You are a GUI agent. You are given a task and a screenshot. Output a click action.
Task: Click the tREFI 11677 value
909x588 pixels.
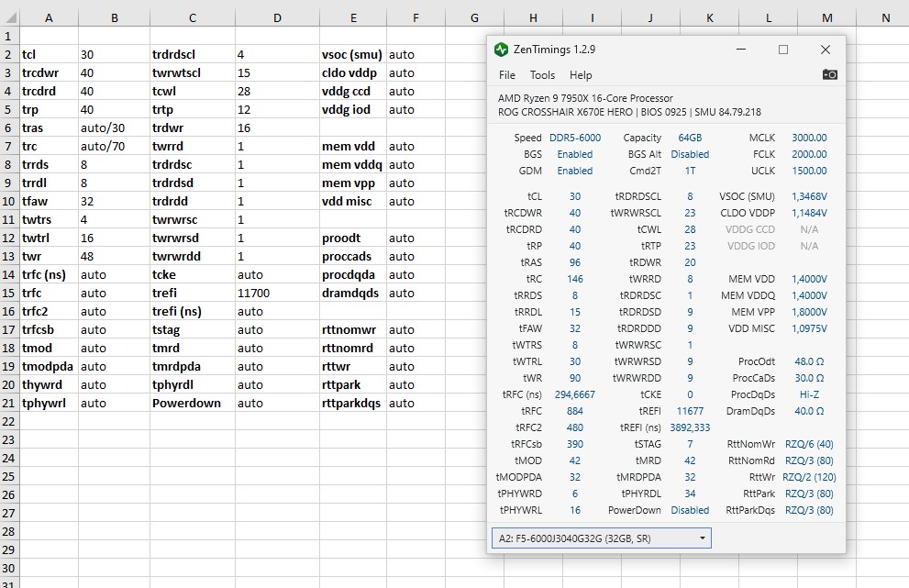(690, 411)
